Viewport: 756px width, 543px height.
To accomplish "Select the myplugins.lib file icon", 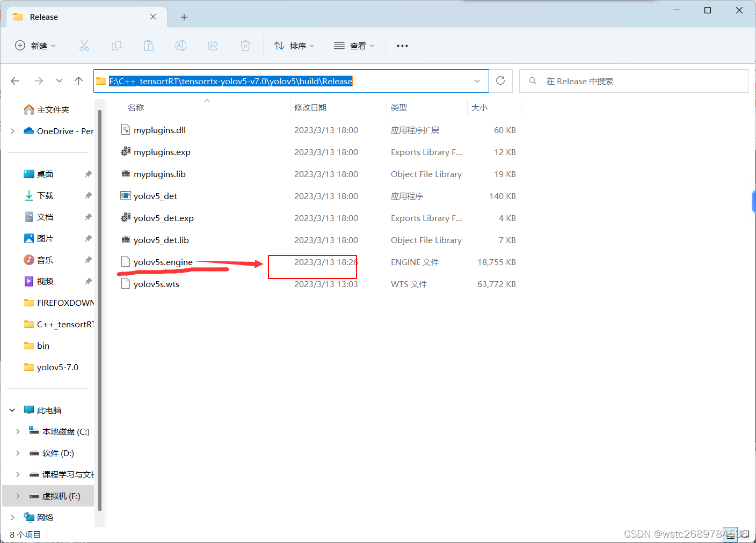I will click(126, 173).
